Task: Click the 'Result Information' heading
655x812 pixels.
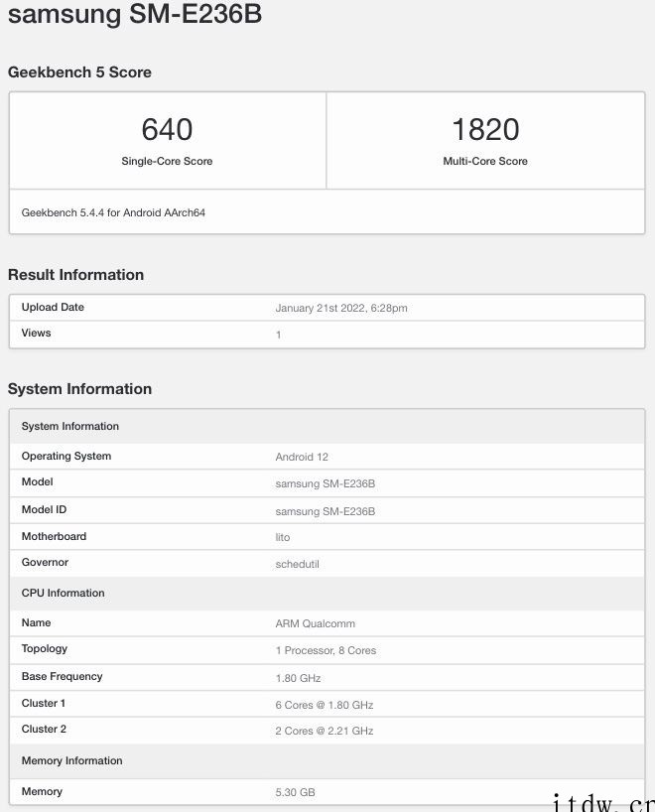Action: click(76, 274)
